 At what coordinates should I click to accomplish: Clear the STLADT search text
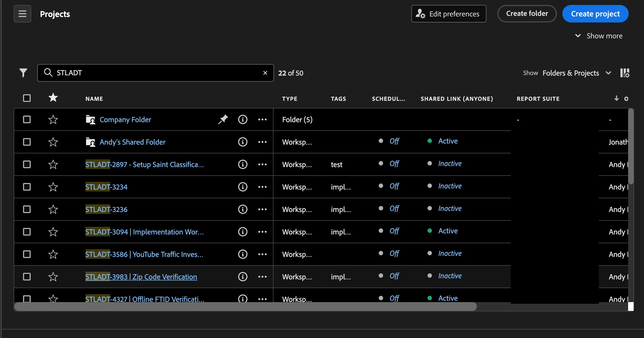(265, 73)
